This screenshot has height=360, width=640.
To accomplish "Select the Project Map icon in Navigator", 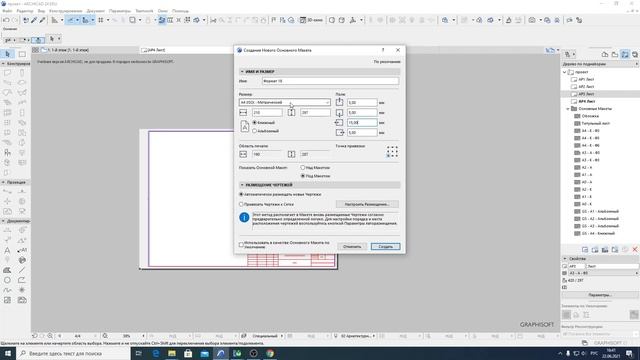I will coord(605,54).
